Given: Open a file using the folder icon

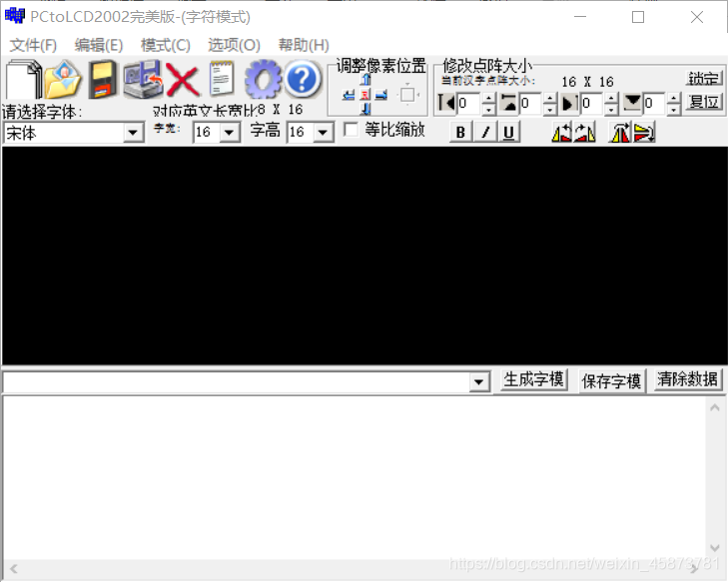Looking at the screenshot, I should click(x=64, y=80).
